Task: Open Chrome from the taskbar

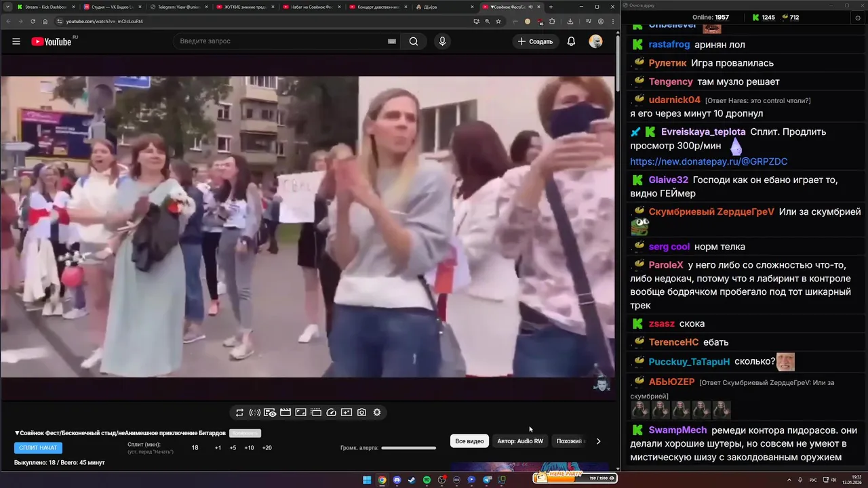Action: (x=382, y=480)
